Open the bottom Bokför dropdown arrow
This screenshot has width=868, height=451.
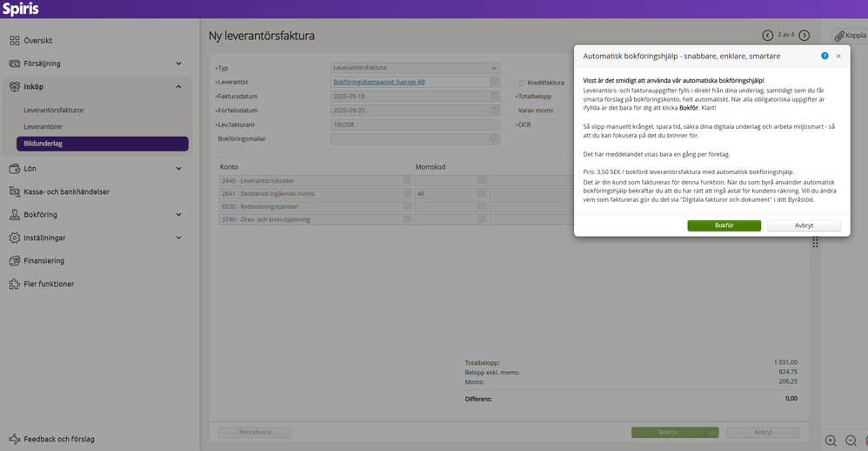pyautogui.click(x=712, y=432)
